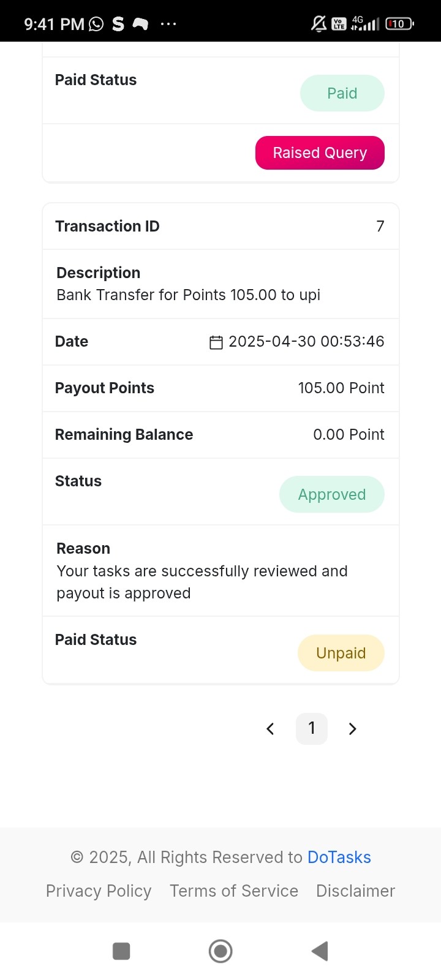Tap the Unpaid status badge
Viewport: 441px width, 980px height.
click(x=341, y=653)
